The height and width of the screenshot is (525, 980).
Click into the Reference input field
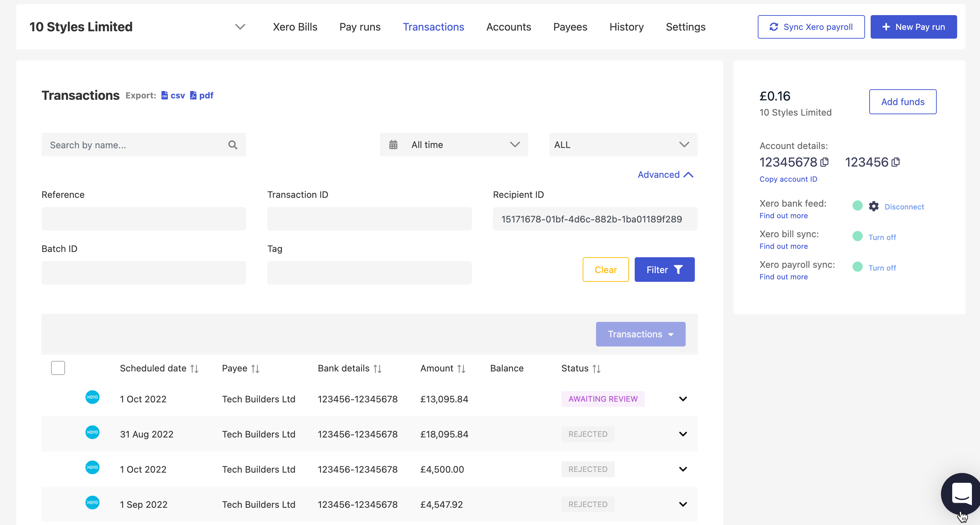click(x=143, y=219)
